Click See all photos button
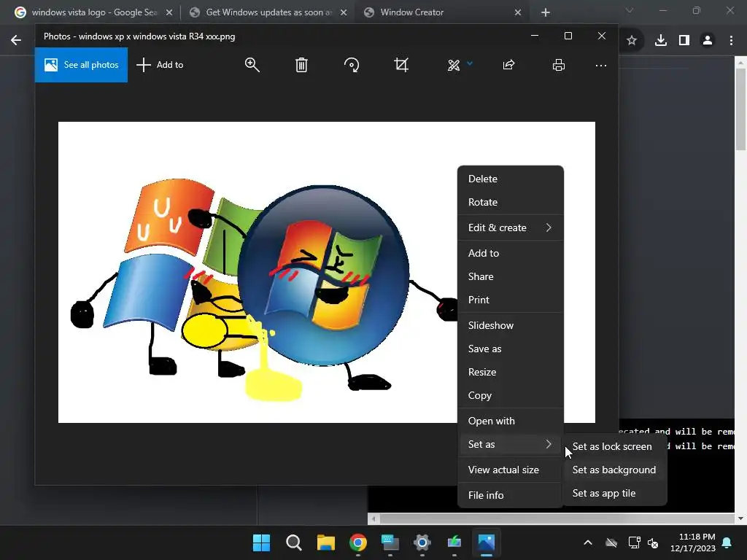The image size is (747, 560). [81, 65]
